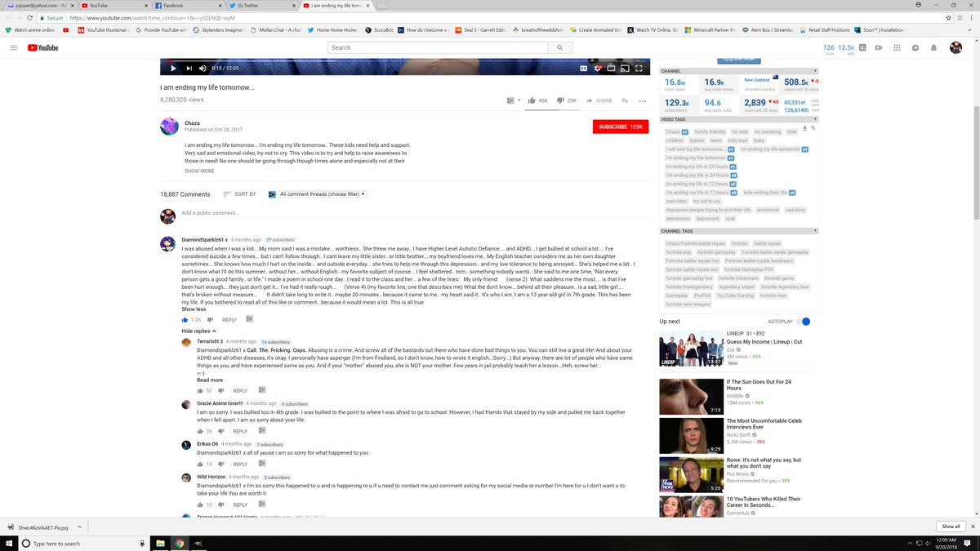Select the 'sad video' tag
The image size is (980, 551).
[x=676, y=201]
